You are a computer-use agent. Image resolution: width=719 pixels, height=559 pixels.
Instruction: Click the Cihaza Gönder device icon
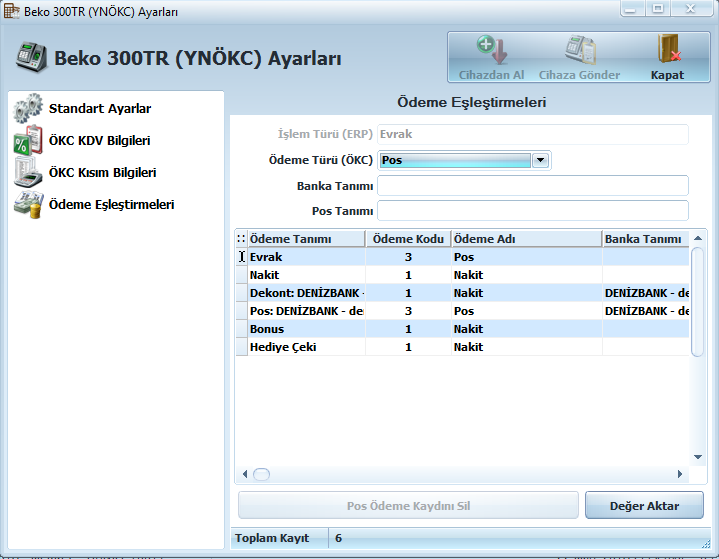(x=579, y=49)
